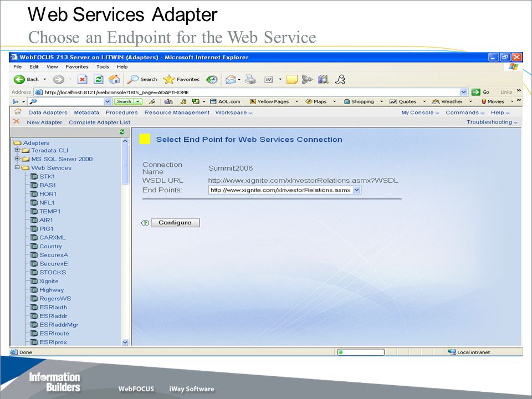The width and height of the screenshot is (532, 399).
Task: Click the Weather toolbar button
Action: [447, 101]
